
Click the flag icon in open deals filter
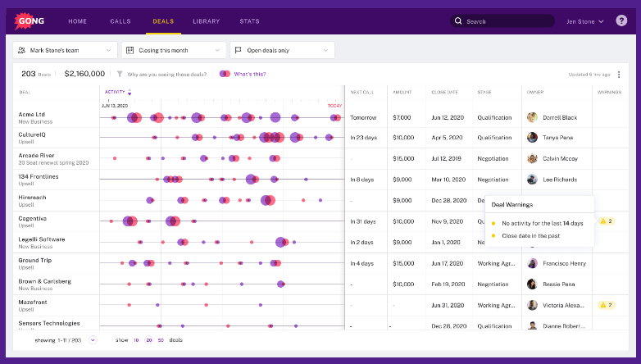pos(239,50)
